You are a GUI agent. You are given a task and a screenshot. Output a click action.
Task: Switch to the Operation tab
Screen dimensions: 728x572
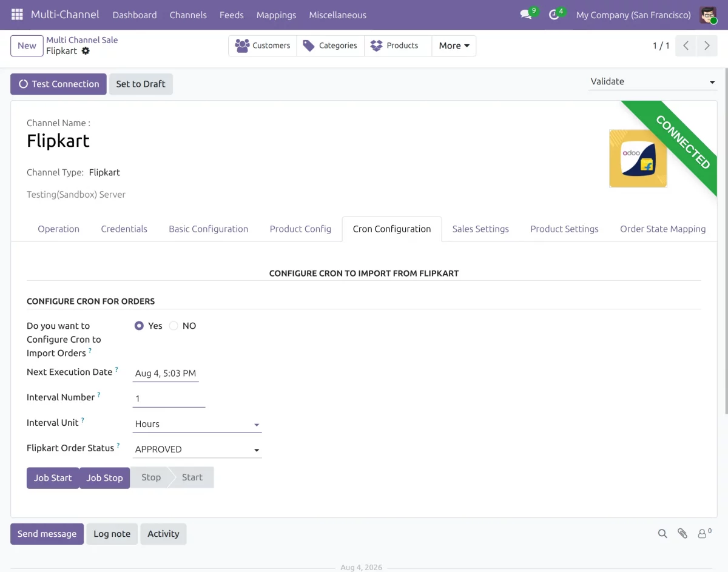[58, 229]
